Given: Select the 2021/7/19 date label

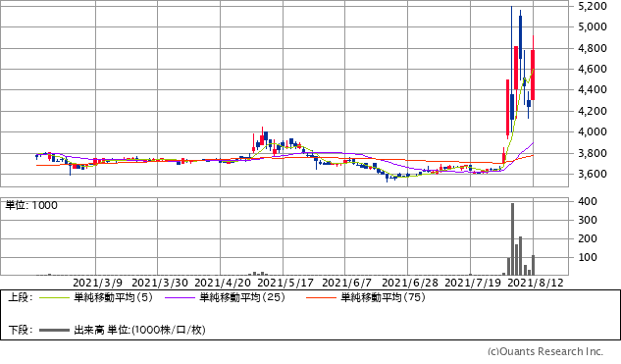Looking at the screenshot, I should point(473,283).
